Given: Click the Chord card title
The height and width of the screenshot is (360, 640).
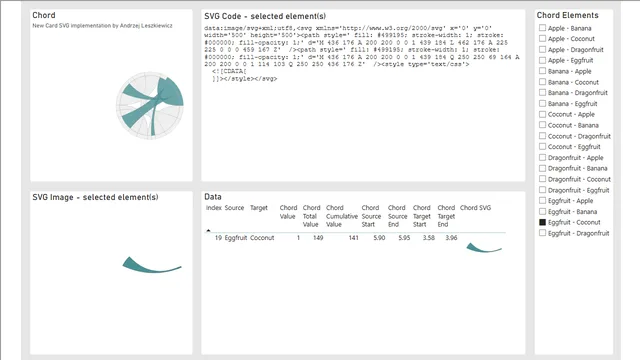Looking at the screenshot, I should [x=44, y=15].
